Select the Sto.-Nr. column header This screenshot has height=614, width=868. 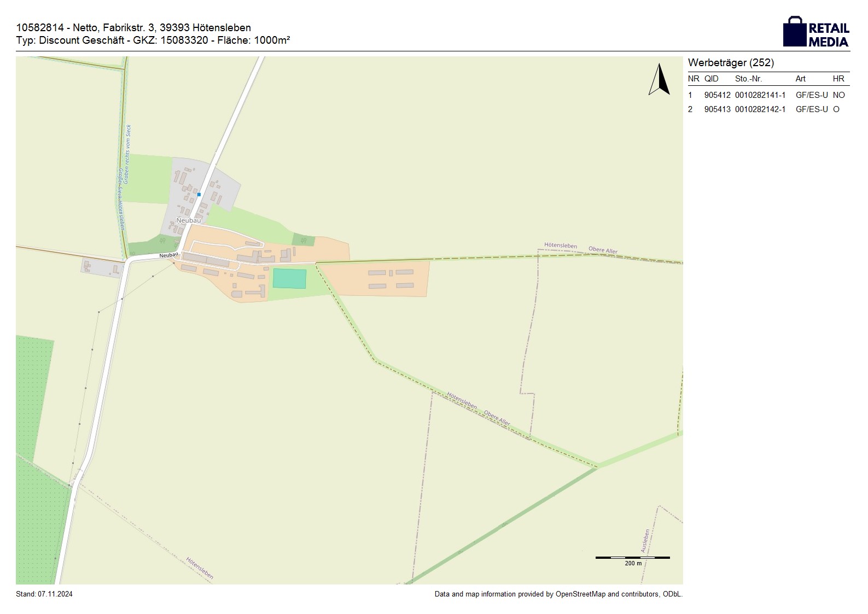(748, 79)
